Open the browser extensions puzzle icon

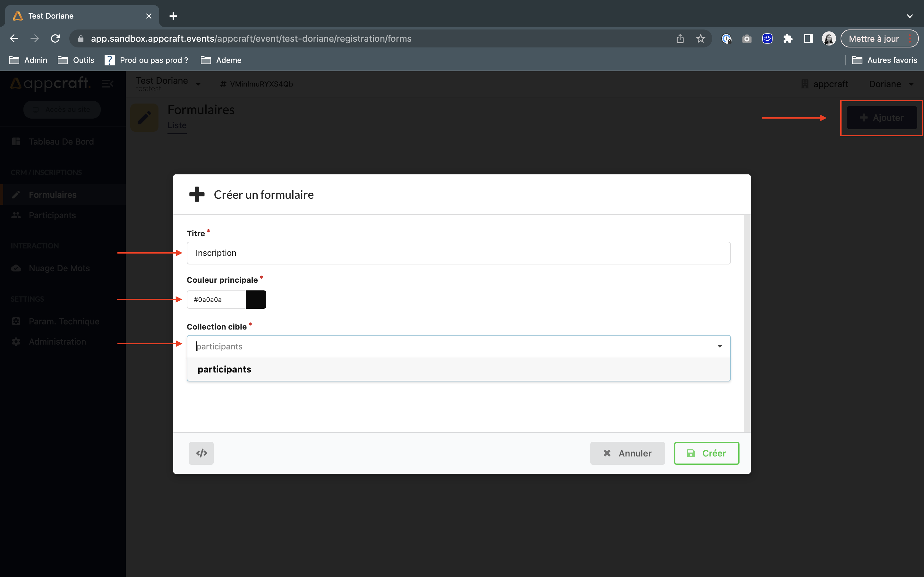(788, 38)
